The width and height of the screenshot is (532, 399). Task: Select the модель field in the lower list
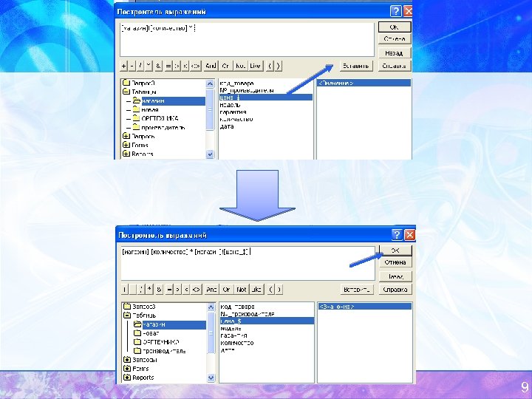(231, 328)
